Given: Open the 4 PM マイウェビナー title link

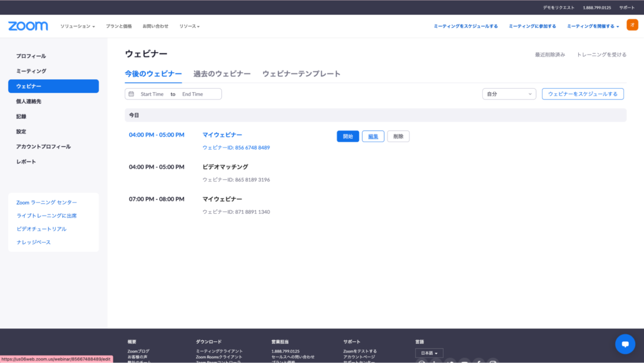Looking at the screenshot, I should 222,135.
